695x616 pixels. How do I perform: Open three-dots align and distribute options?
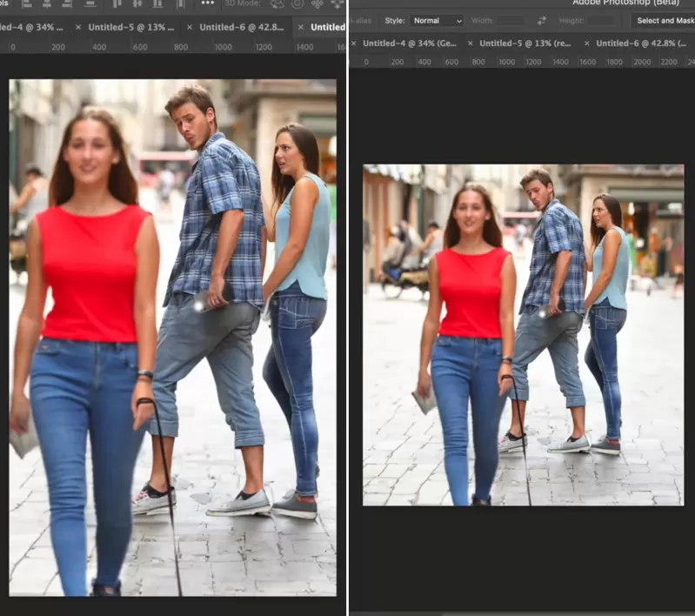(207, 3)
